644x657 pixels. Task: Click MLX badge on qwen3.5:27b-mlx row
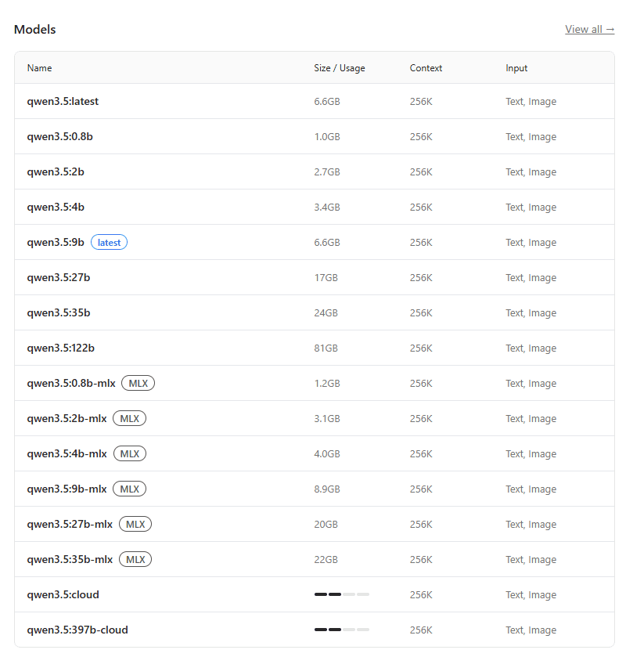(135, 524)
